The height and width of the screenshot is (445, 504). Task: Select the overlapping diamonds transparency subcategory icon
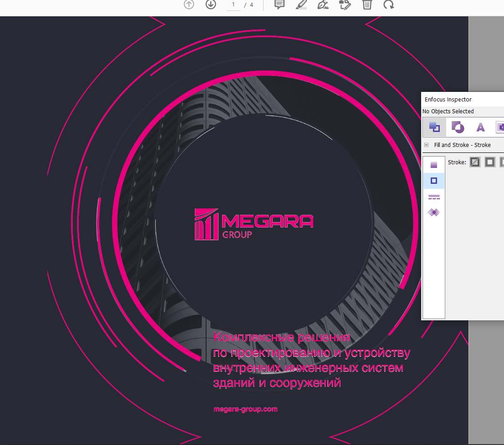pyautogui.click(x=434, y=212)
